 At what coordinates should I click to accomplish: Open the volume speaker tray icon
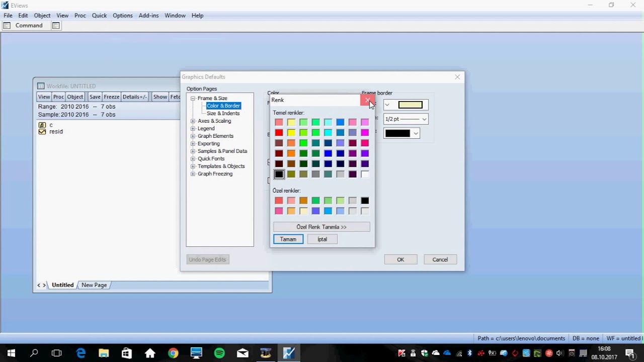(x=559, y=353)
